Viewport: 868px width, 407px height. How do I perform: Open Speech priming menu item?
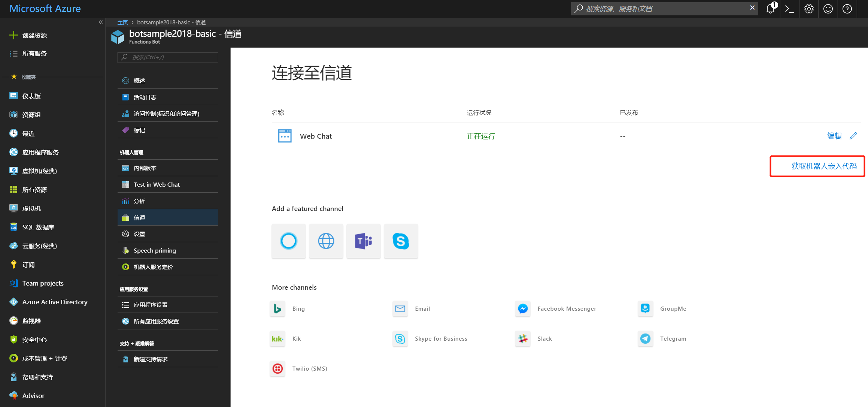pyautogui.click(x=168, y=250)
